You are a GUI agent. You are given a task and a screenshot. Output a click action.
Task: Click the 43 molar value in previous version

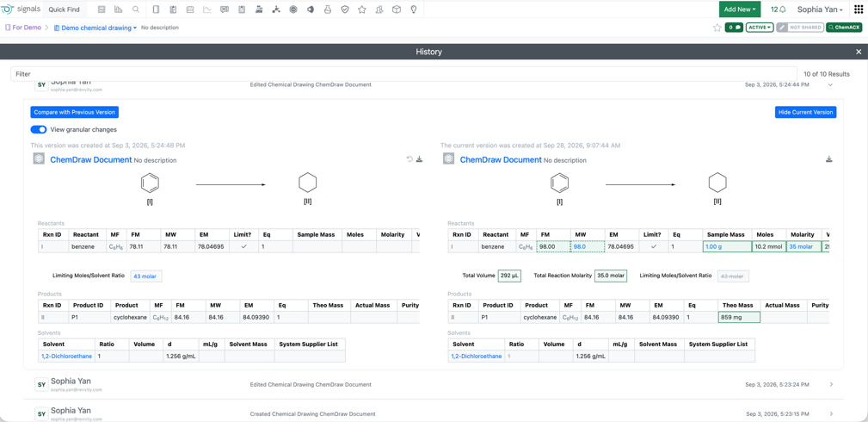point(147,276)
